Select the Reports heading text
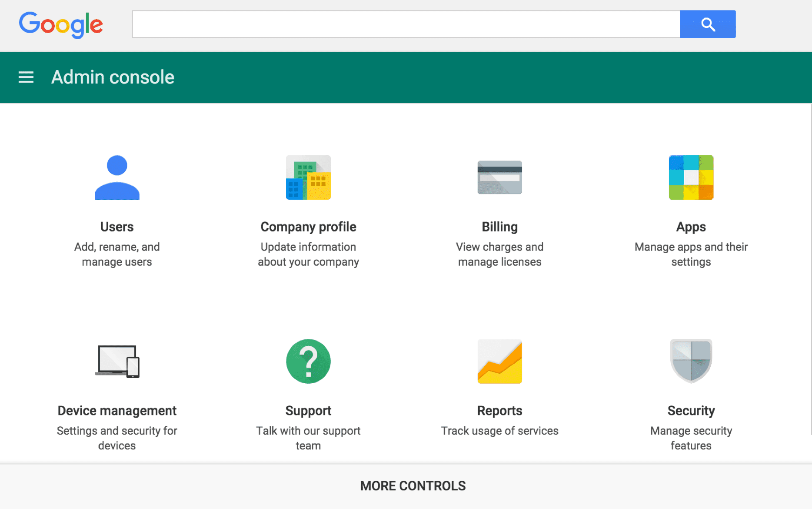The width and height of the screenshot is (812, 509). pyautogui.click(x=499, y=411)
